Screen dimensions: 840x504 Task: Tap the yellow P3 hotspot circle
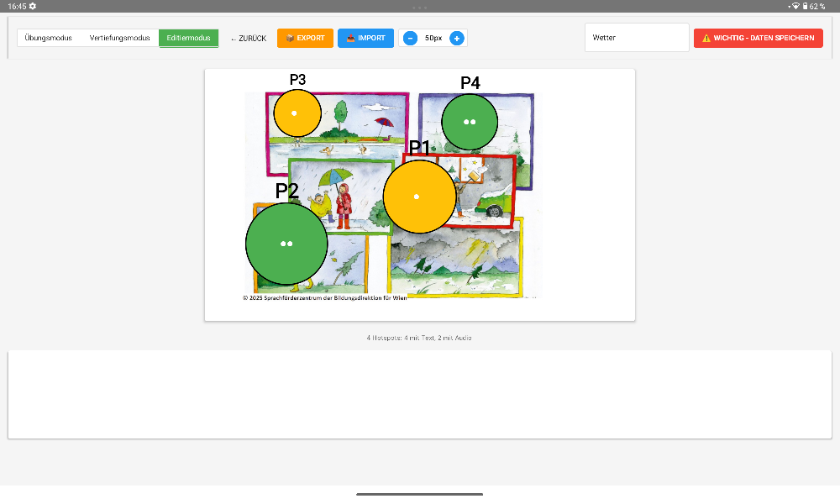(297, 113)
